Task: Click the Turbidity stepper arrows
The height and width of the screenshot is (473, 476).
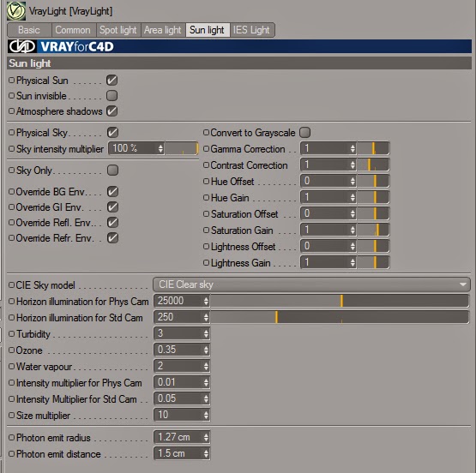Action: [206, 333]
